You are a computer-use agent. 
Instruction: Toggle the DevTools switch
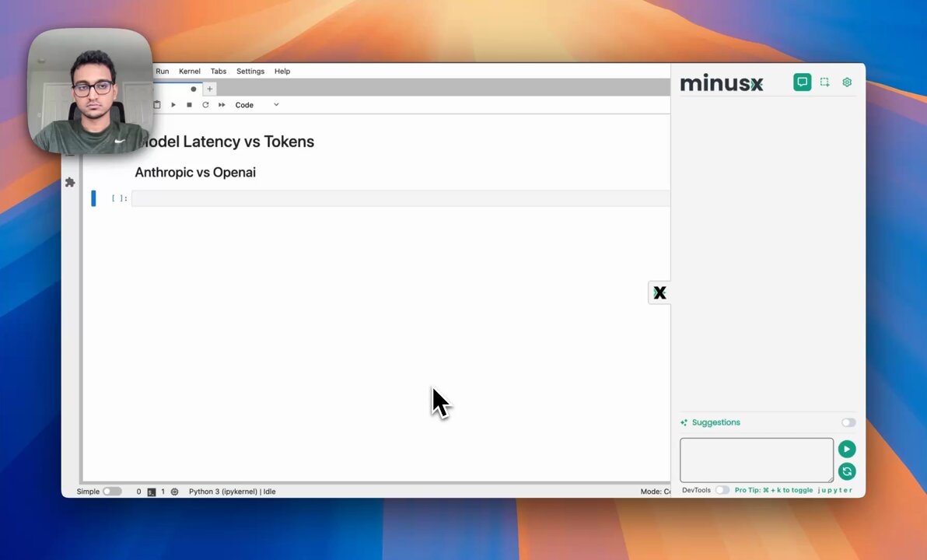pyautogui.click(x=722, y=490)
